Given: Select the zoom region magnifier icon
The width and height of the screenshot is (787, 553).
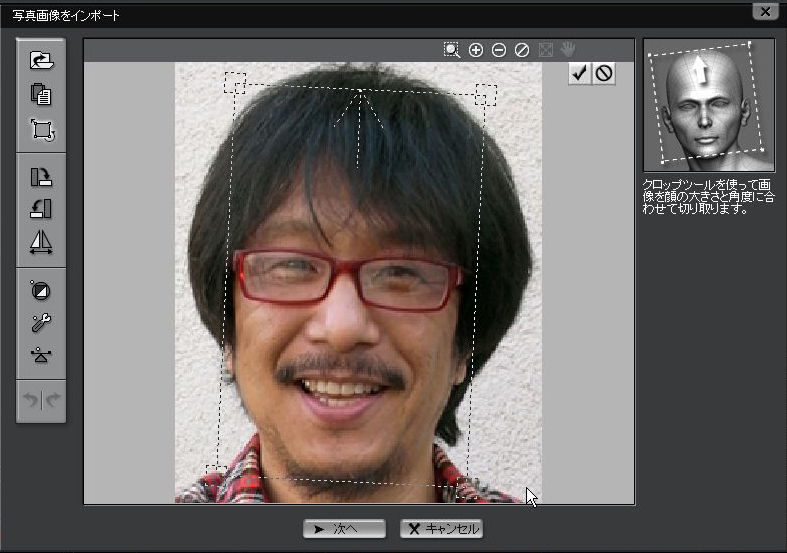Looking at the screenshot, I should point(452,50).
